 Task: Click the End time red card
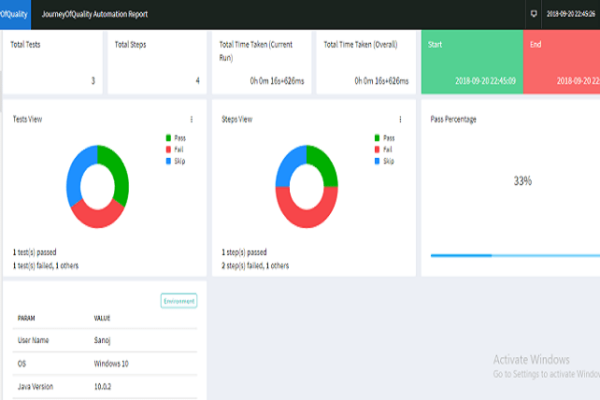[561, 62]
